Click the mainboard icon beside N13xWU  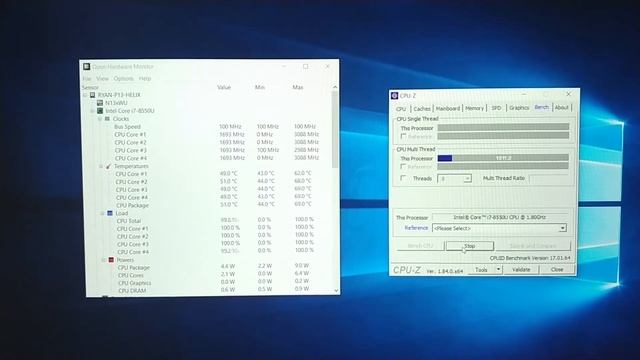tap(100, 103)
